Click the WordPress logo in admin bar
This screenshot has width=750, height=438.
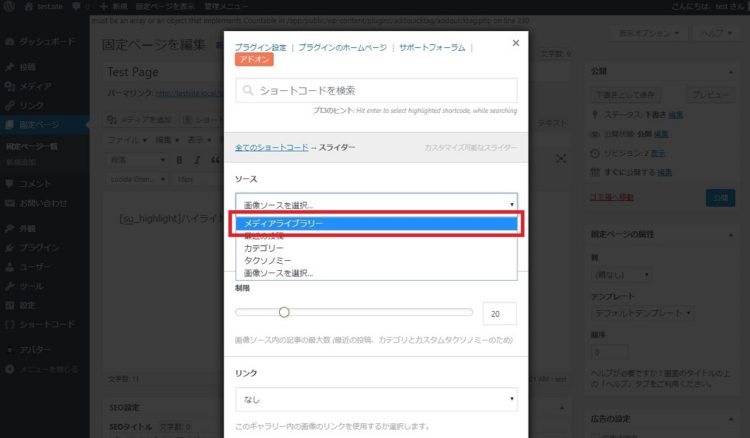tap(10, 6)
